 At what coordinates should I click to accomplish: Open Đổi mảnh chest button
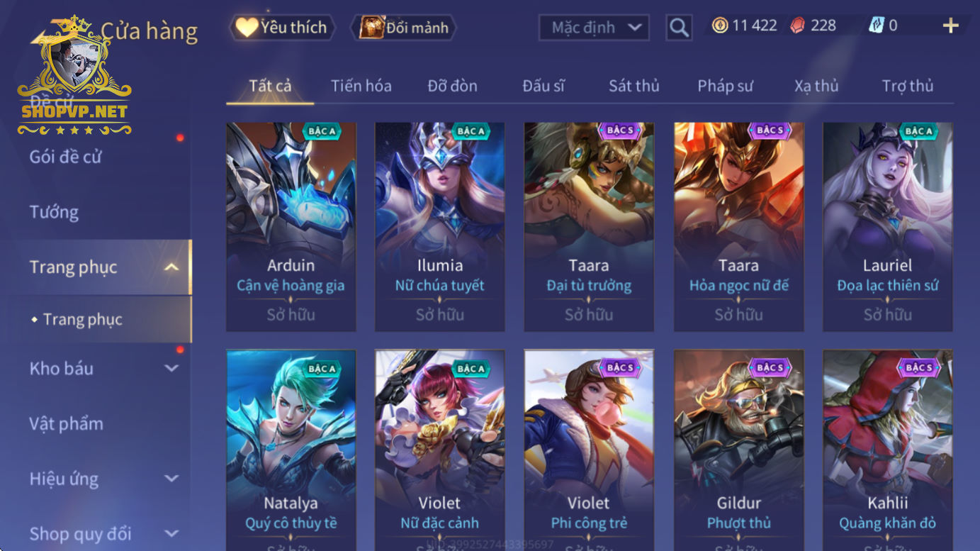click(x=404, y=28)
